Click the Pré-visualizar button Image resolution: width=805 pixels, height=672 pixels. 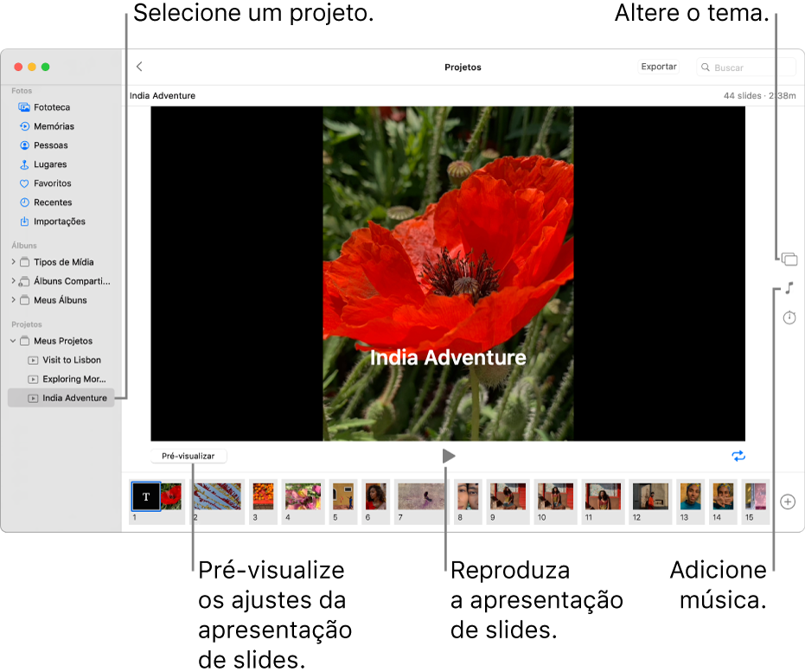[x=188, y=455]
